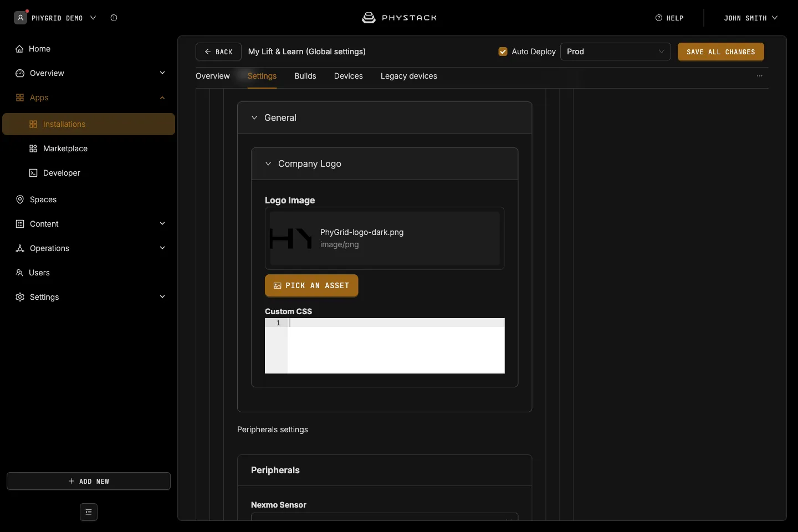Open the more options ellipsis near tabs
Image resolution: width=798 pixels, height=532 pixels.
tap(760, 76)
